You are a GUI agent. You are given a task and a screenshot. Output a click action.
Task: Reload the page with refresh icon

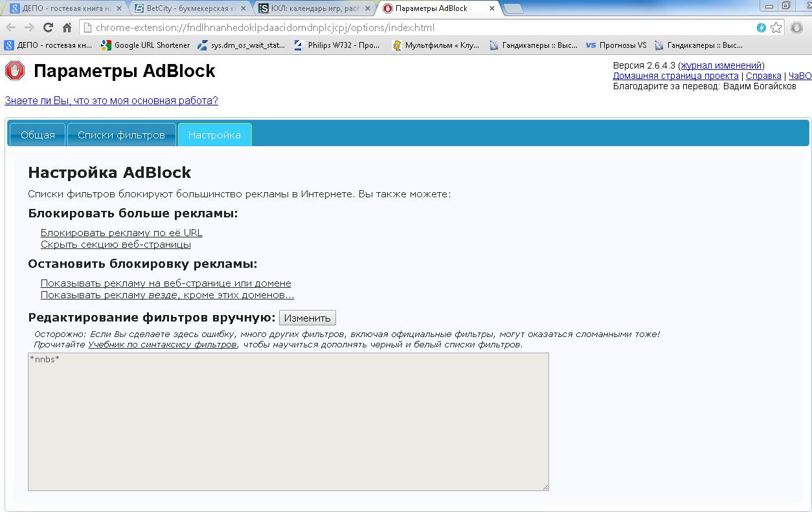point(48,28)
